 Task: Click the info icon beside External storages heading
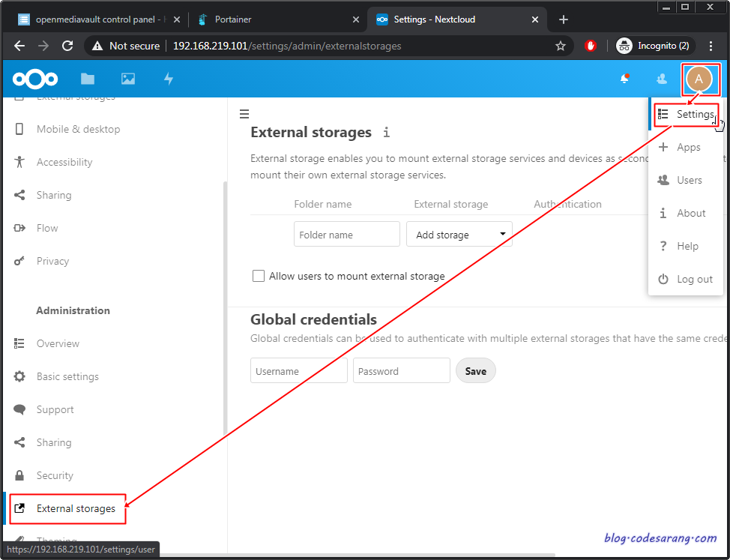(387, 132)
